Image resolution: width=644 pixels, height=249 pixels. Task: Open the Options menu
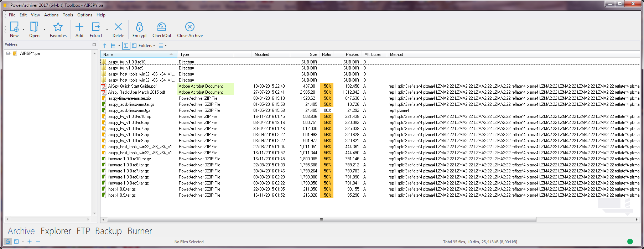pos(85,15)
